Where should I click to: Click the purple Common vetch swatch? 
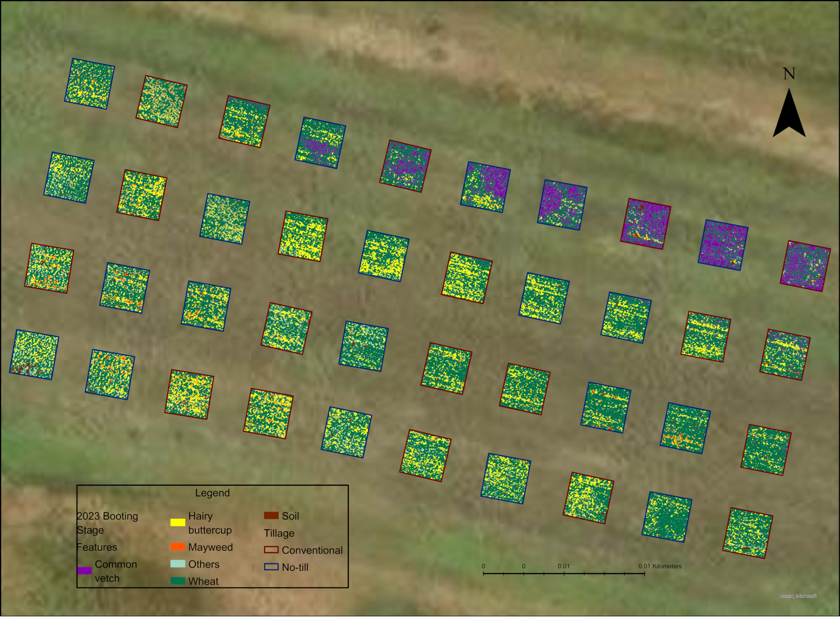(x=85, y=571)
